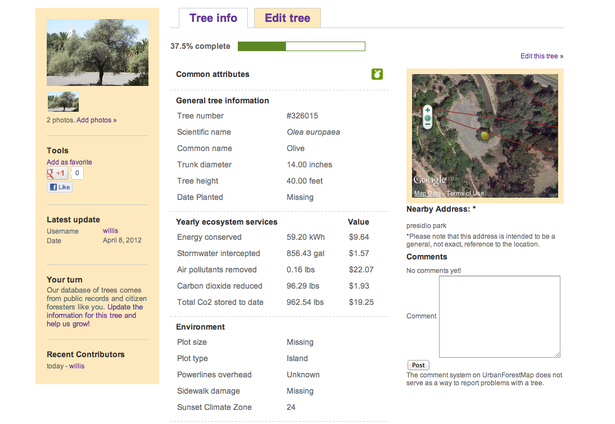Open willis link under Recent Contributors
Image resolution: width=615 pixels, height=424 pixels.
pyautogui.click(x=77, y=366)
